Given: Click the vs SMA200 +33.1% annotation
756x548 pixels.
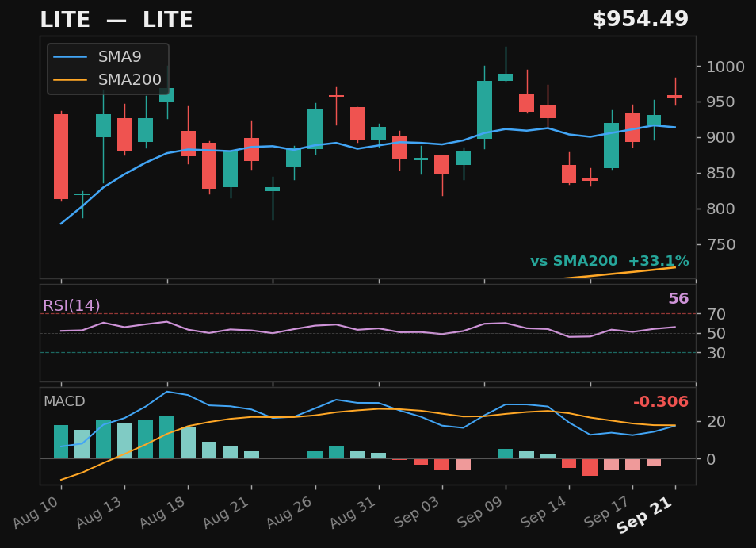Looking at the screenshot, I should point(609,261).
